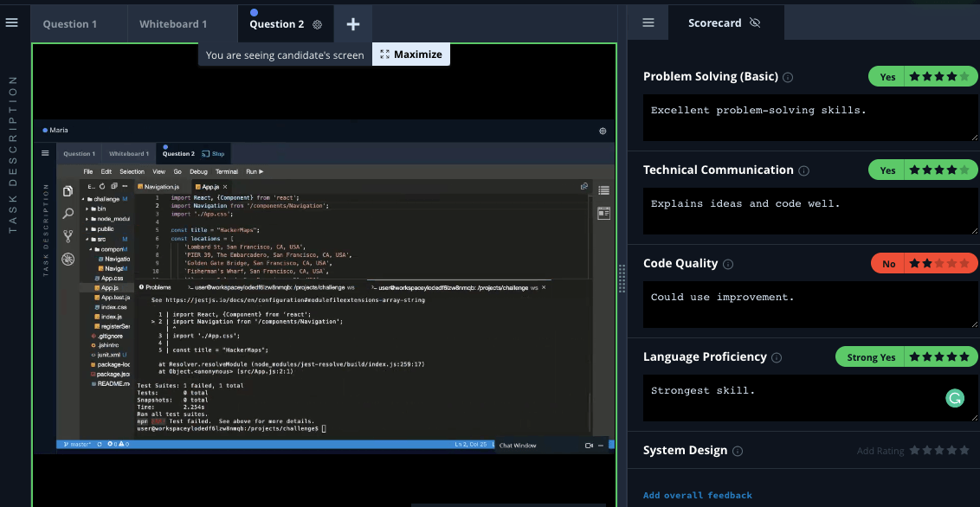Viewport: 980px width, 507px height.
Task: Click the Yes badge on Technical Communication
Action: pos(887,170)
